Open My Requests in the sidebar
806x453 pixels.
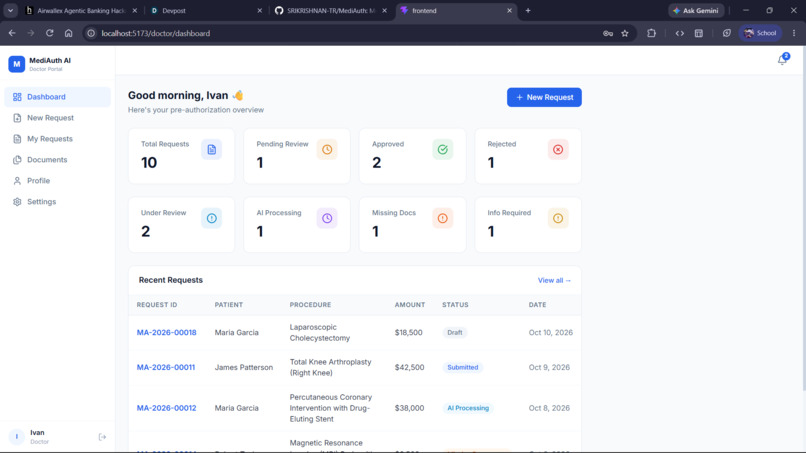click(58, 139)
